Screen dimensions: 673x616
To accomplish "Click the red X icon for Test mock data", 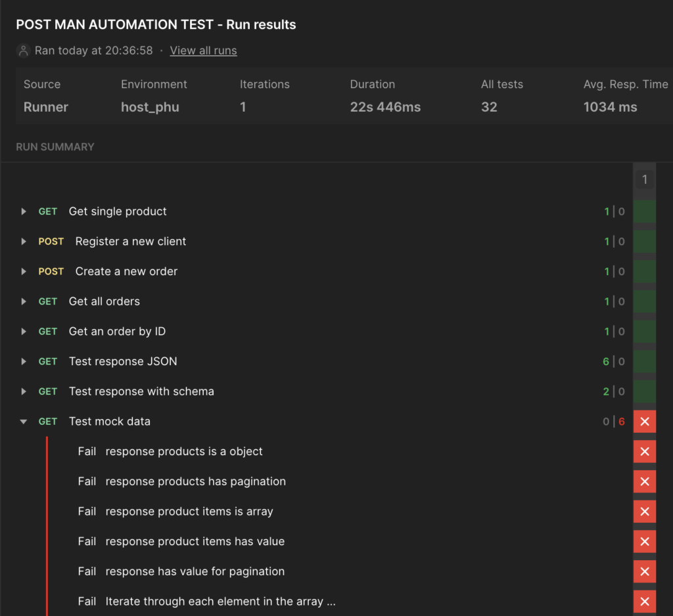I will click(x=644, y=421).
